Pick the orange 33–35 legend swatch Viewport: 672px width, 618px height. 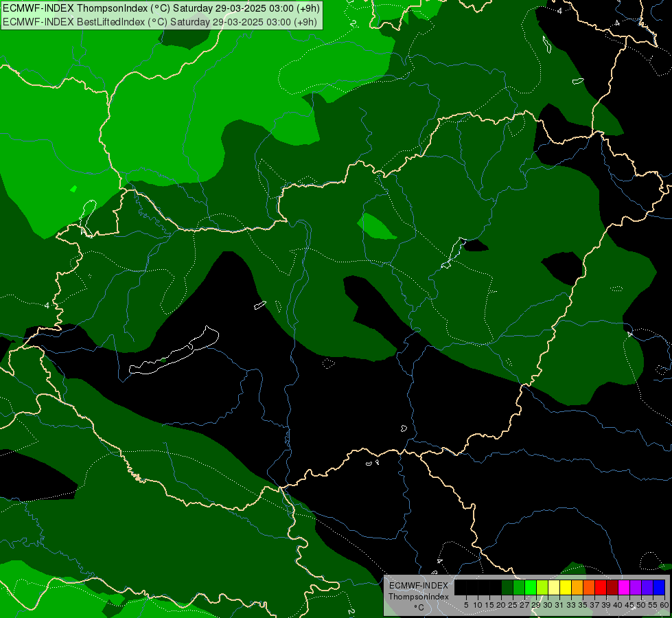click(x=577, y=587)
